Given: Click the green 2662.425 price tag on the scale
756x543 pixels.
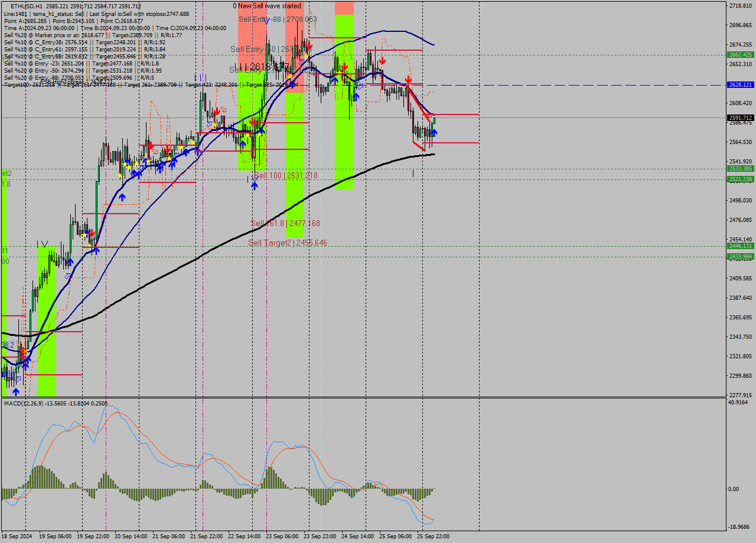Looking at the screenshot, I should (740, 54).
